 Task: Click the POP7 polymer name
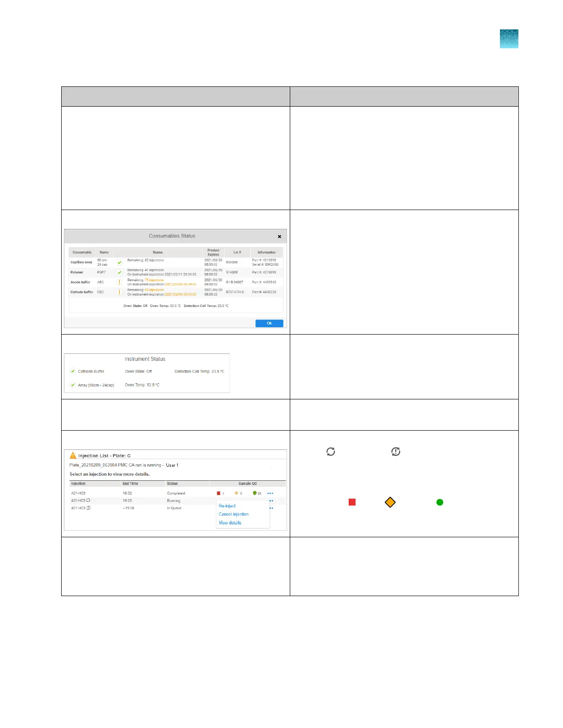coord(101,272)
